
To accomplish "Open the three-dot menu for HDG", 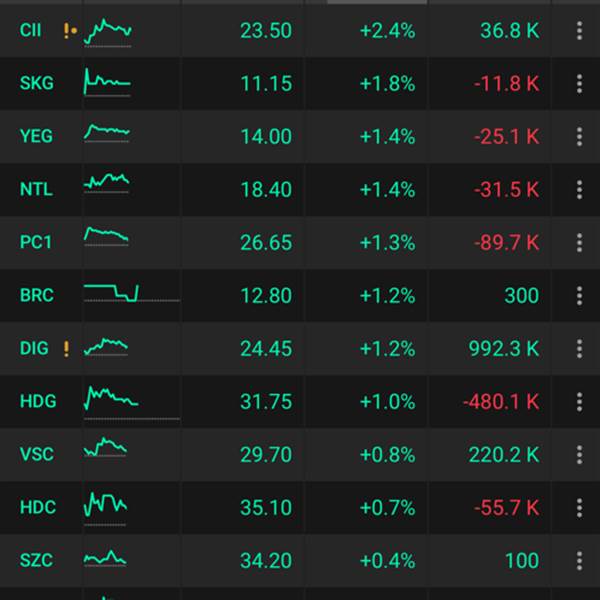I will 579,401.
